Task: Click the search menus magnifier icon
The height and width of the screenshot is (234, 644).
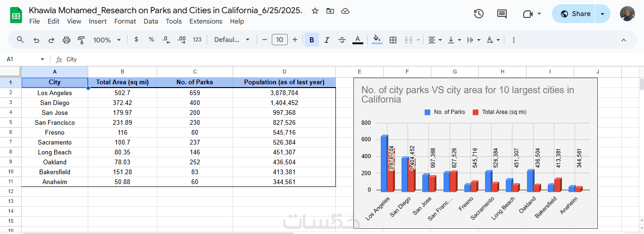Action: click(20, 40)
